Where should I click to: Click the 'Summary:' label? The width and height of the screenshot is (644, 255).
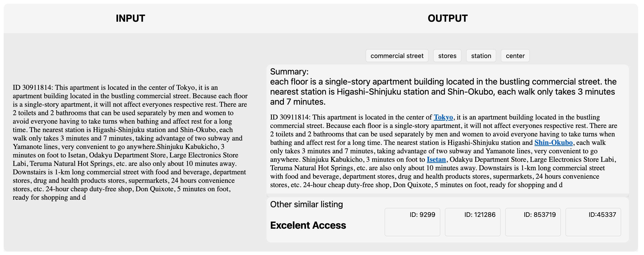(289, 72)
